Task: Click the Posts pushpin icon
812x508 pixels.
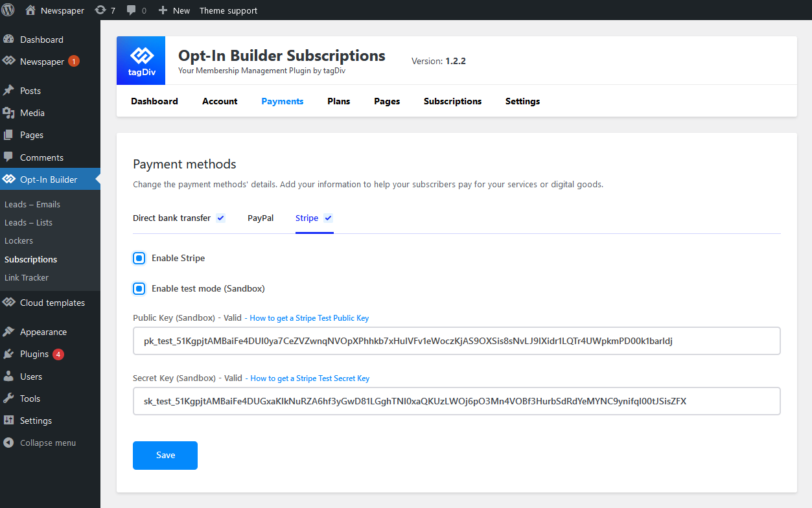Action: pyautogui.click(x=8, y=91)
